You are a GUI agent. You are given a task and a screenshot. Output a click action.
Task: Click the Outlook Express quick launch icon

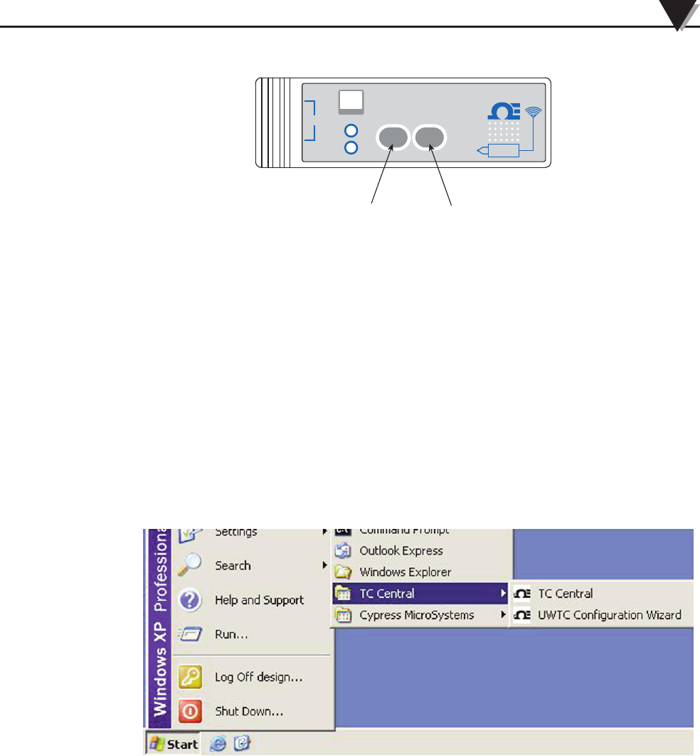point(243,743)
